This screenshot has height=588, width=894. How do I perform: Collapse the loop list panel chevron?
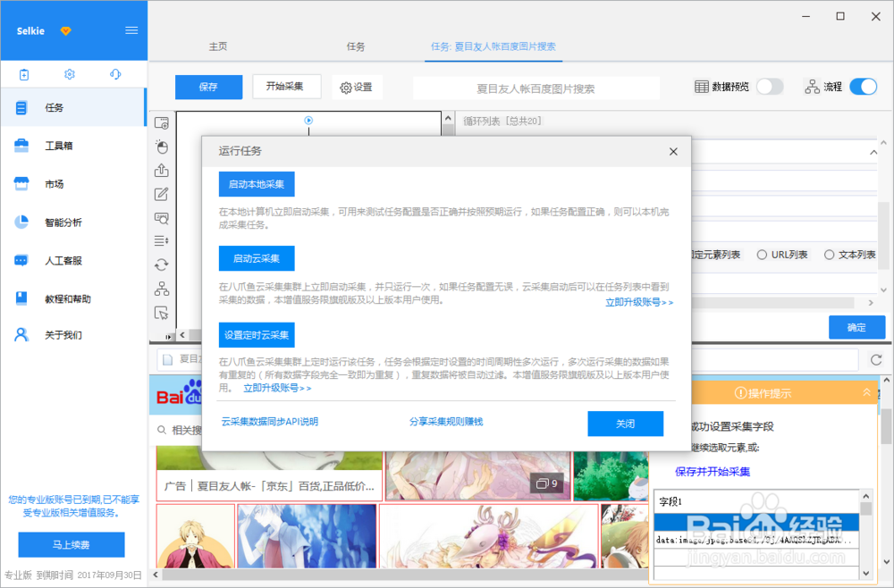click(x=873, y=152)
